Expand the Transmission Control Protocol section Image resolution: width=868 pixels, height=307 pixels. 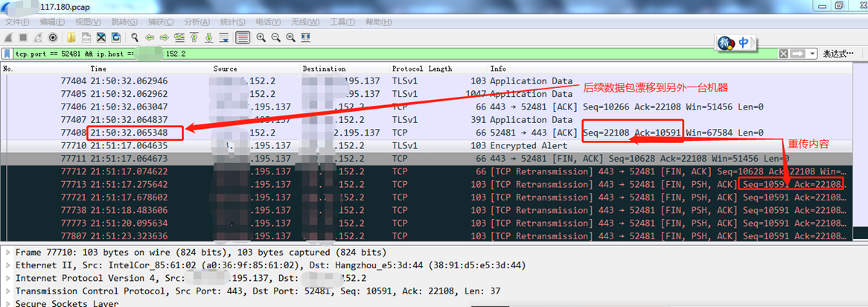(x=8, y=291)
